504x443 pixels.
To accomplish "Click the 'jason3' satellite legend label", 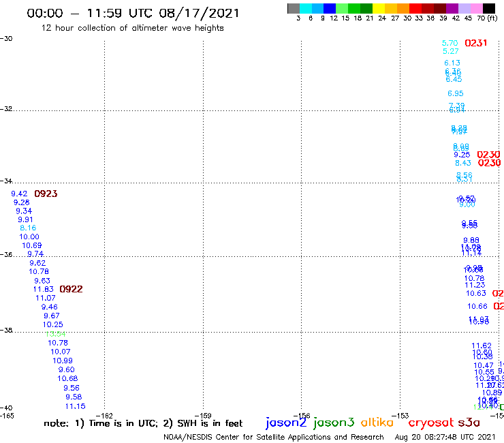I will [x=334, y=423].
